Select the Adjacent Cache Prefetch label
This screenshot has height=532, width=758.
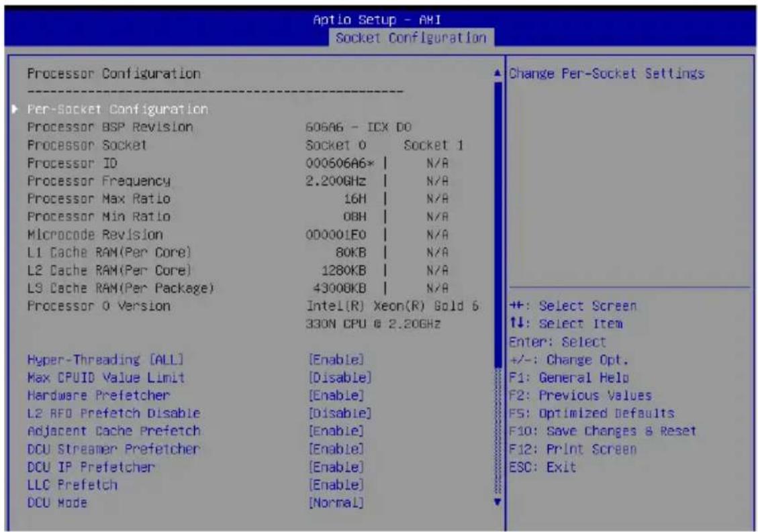(113, 431)
